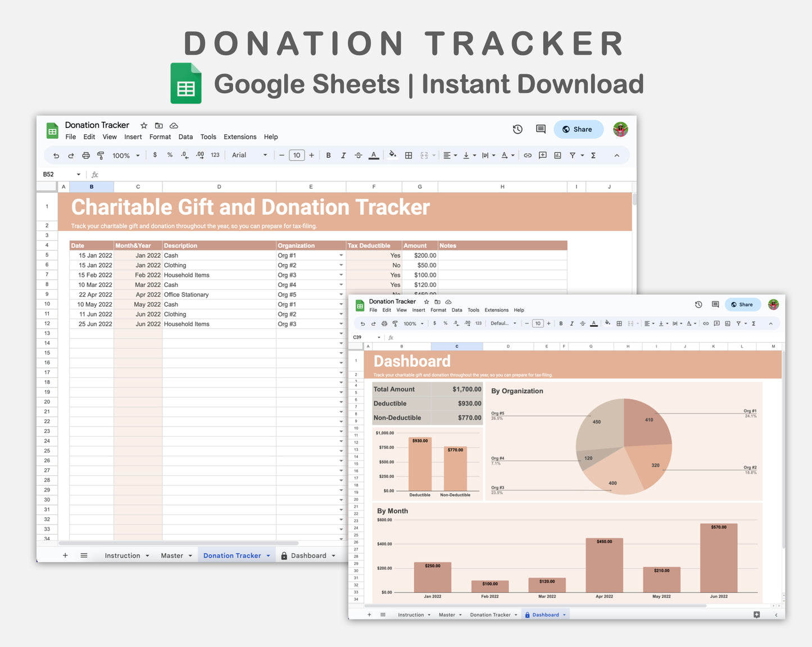
Task: Click the paint format icon in the larger window
Action: pos(101,156)
